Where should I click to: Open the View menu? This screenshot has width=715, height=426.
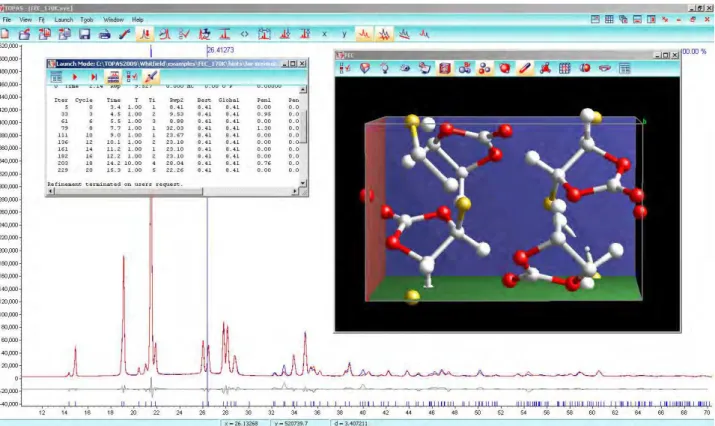click(x=26, y=20)
